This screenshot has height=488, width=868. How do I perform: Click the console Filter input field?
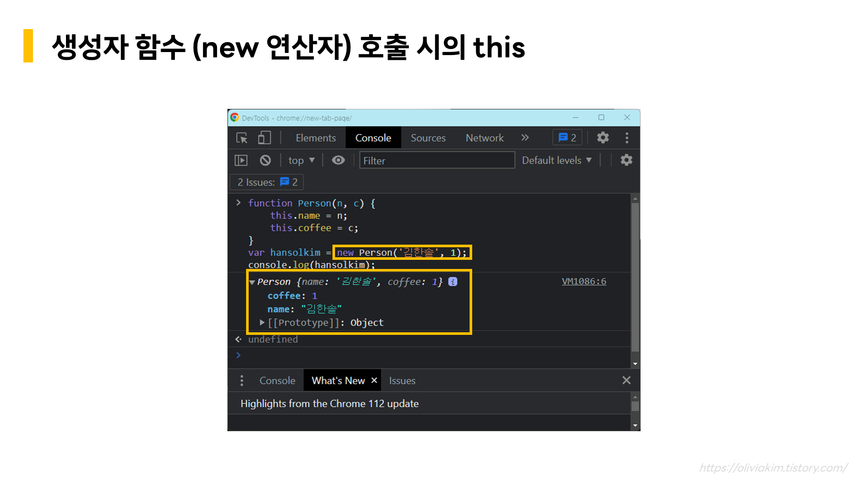[436, 160]
